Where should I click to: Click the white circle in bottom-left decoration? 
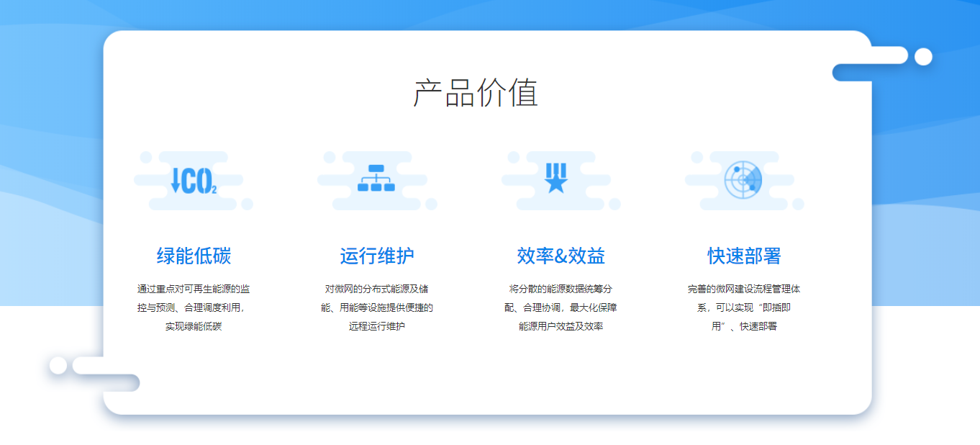tap(58, 365)
